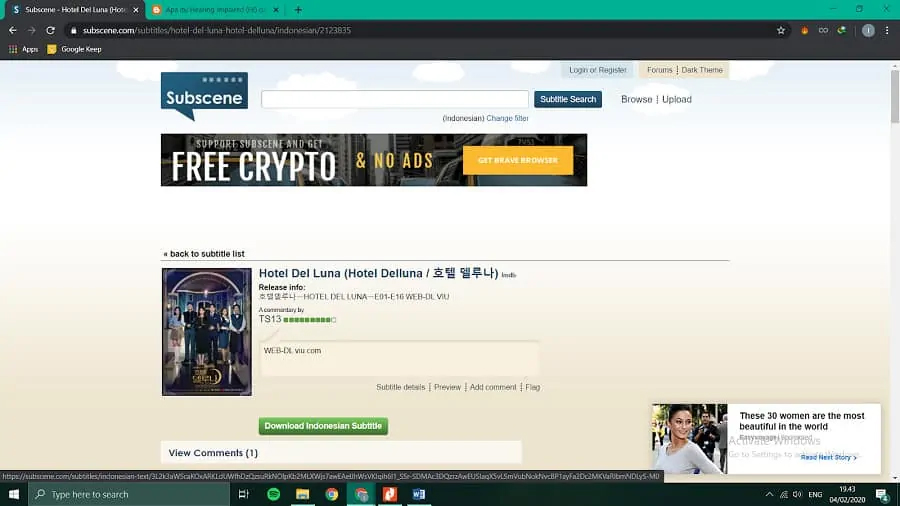Open Login or Register
The width and height of the screenshot is (900, 506).
coord(598,70)
